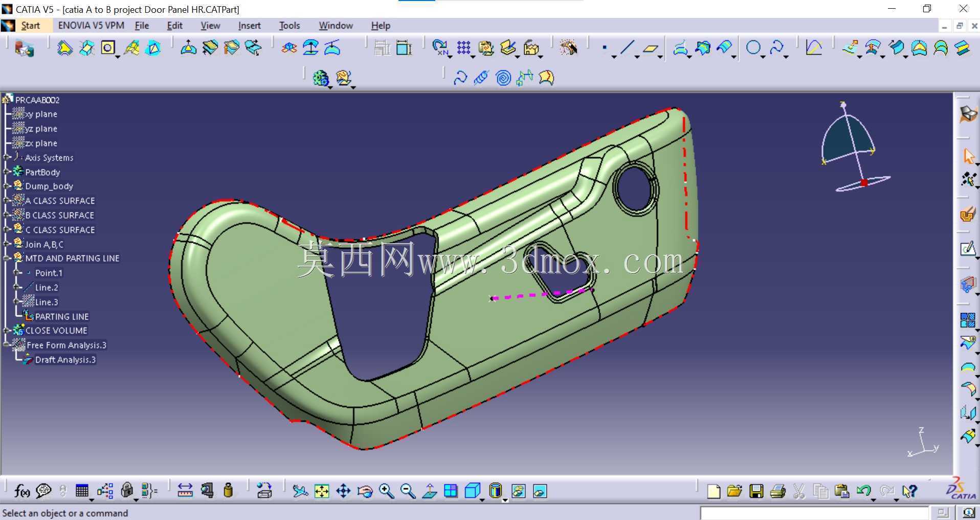The height and width of the screenshot is (520, 980).
Task: Select PARTING LINE in the tree
Action: tap(61, 317)
